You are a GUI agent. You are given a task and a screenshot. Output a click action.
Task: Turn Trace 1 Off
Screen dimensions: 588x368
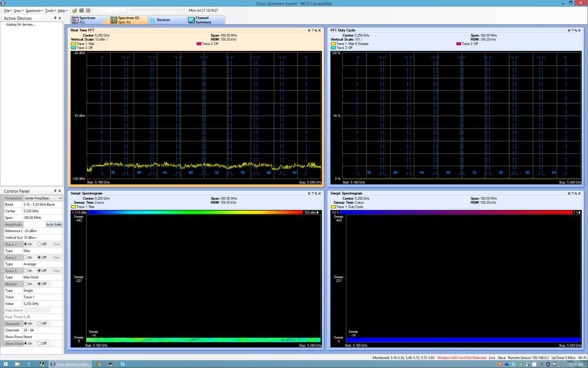click(39, 244)
